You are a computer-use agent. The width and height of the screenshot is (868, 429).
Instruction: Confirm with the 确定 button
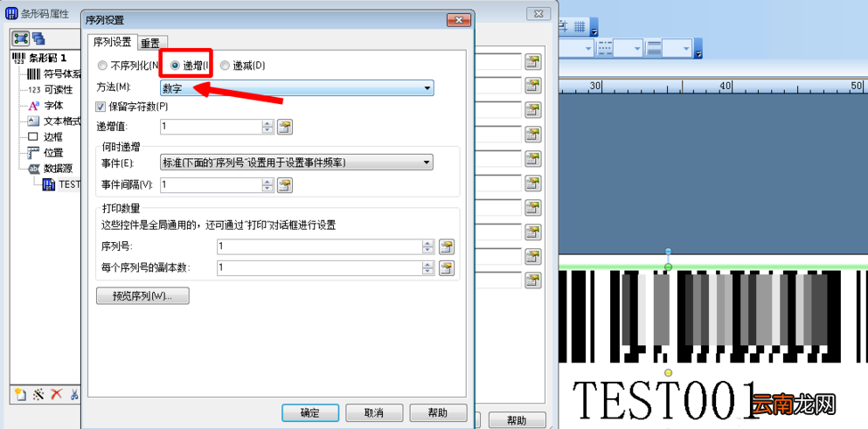click(x=310, y=413)
